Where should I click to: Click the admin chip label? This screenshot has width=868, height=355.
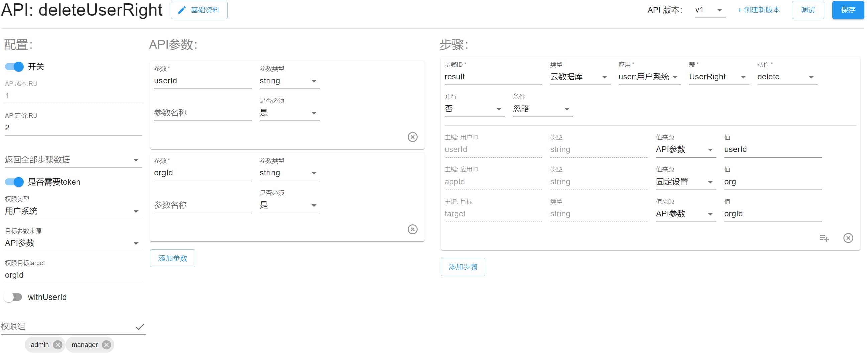pos(40,345)
